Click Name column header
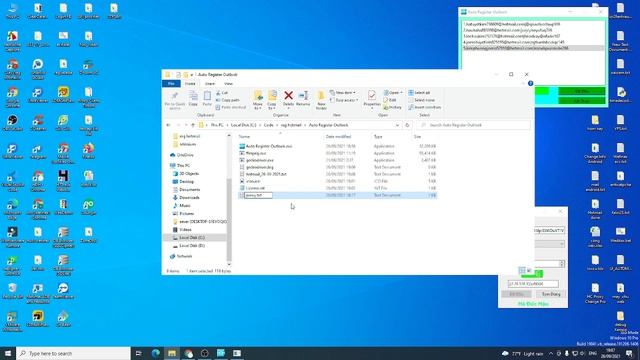Viewport: 640px width, 360px height. (244, 137)
